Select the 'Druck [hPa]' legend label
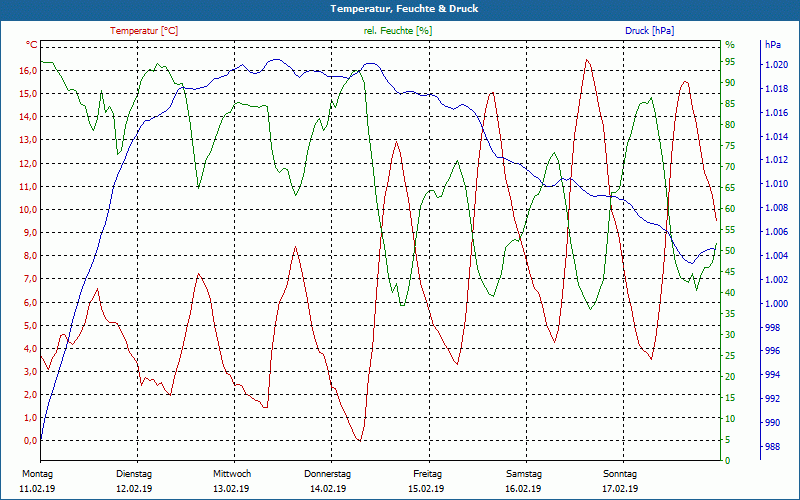The image size is (800, 500). (x=649, y=31)
